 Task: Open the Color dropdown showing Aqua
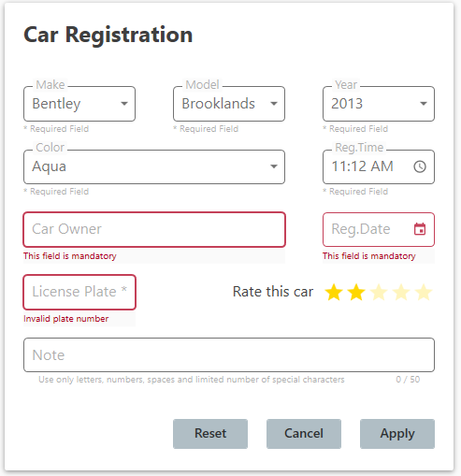154,166
